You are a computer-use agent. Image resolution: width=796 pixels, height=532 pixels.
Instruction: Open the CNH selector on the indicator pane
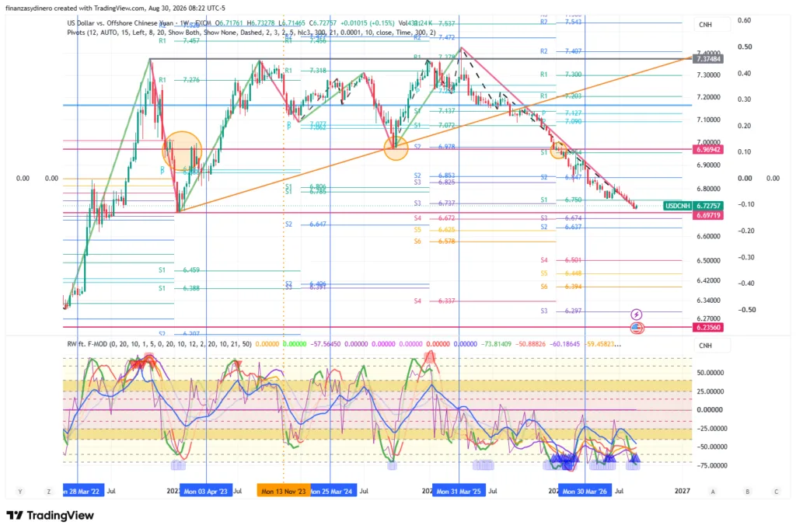(x=712, y=346)
